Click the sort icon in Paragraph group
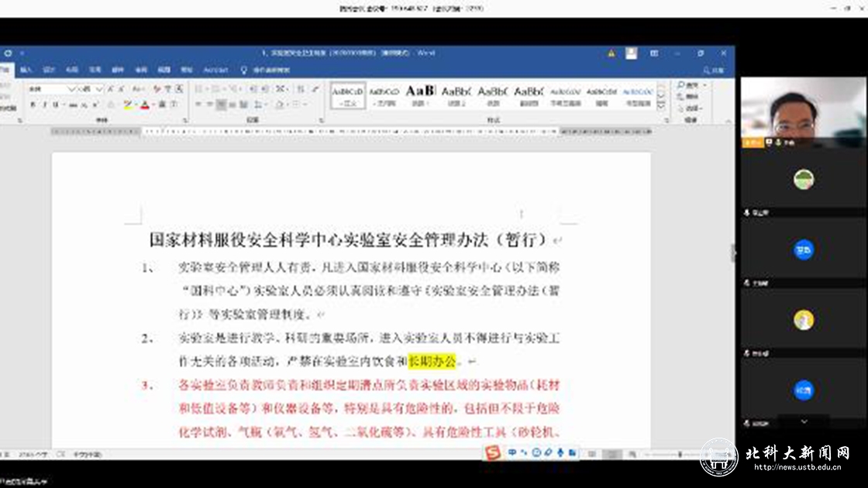868x488 pixels. (x=301, y=89)
